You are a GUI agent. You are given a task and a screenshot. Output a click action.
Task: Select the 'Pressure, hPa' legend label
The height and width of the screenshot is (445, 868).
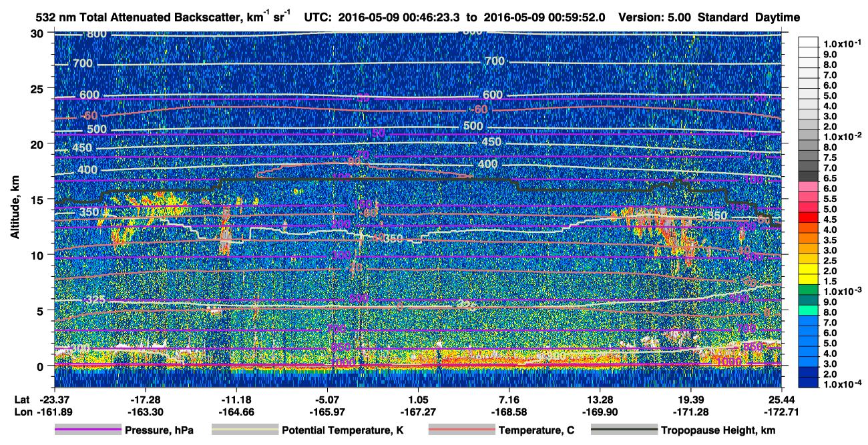pos(160,430)
